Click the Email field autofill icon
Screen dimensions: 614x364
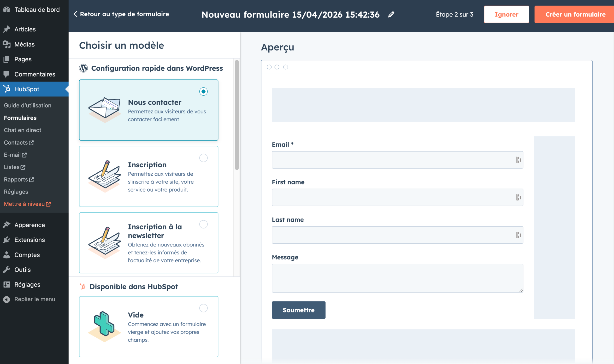coord(518,160)
